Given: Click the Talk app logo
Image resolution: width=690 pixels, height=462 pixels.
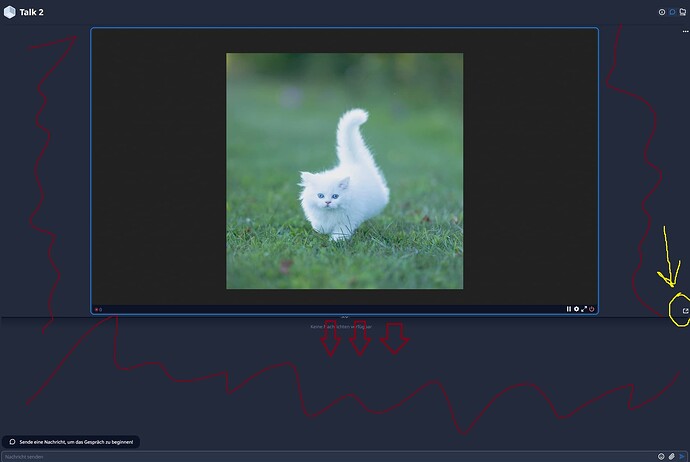Looking at the screenshot, I should tap(9, 12).
